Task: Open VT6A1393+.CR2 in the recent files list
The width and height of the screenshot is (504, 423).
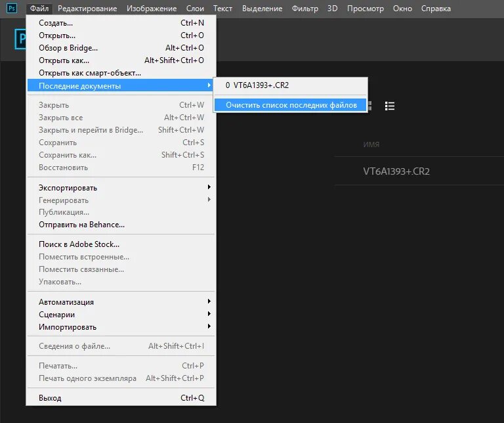Action: (396, 171)
